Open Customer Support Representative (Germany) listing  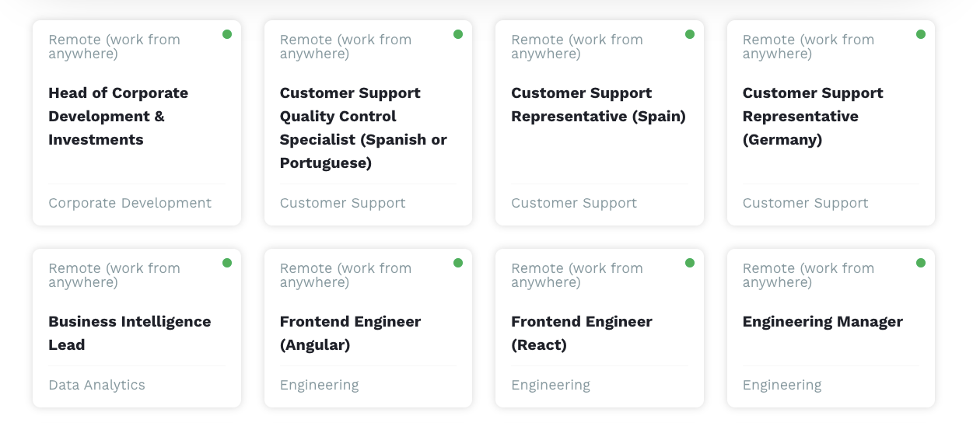813,116
